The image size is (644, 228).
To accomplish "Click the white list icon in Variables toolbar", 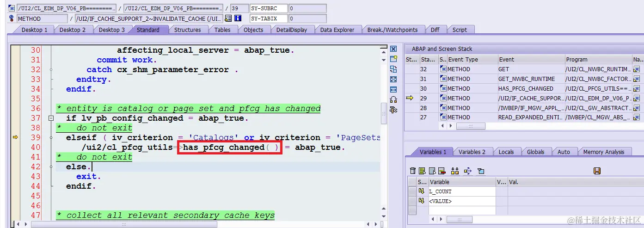I will (432, 171).
